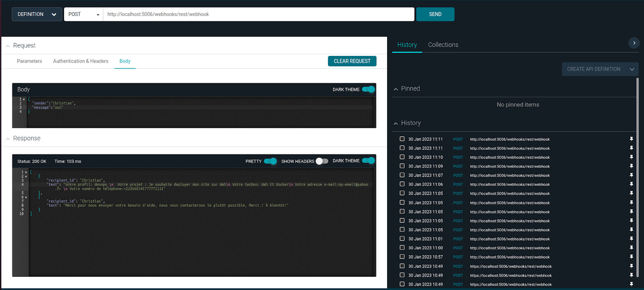The image size is (644, 290).
Task: Open the 30 Jan 2023 11:06 webhook request
Action: coord(510,185)
